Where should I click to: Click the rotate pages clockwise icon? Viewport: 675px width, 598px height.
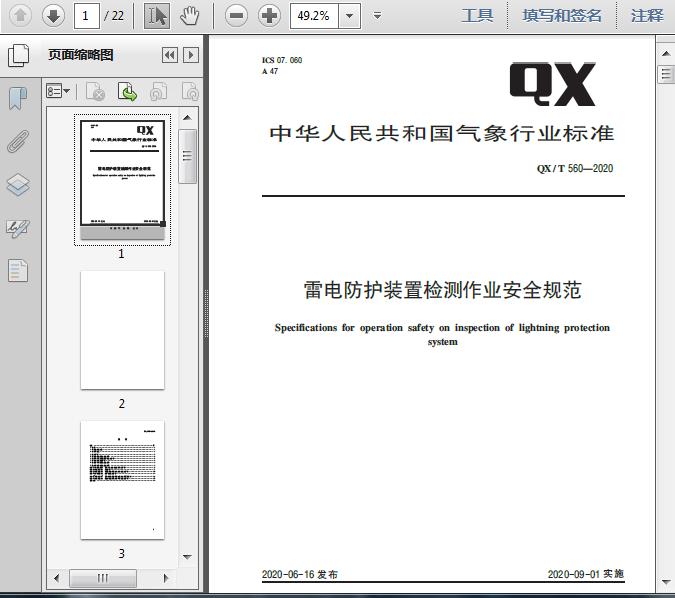click(190, 91)
